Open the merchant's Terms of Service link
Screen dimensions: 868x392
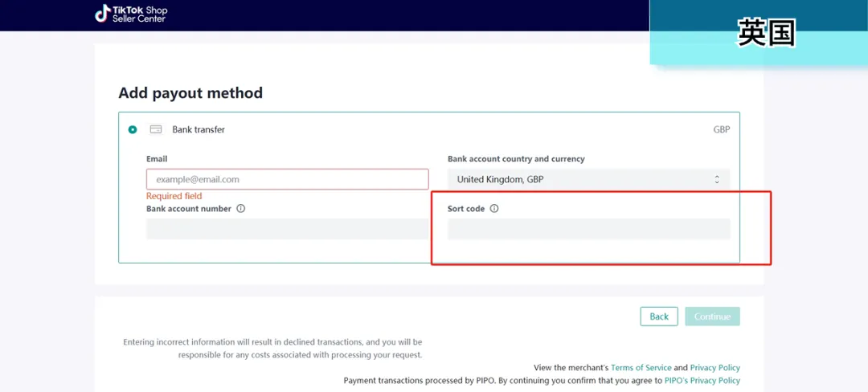pos(641,368)
